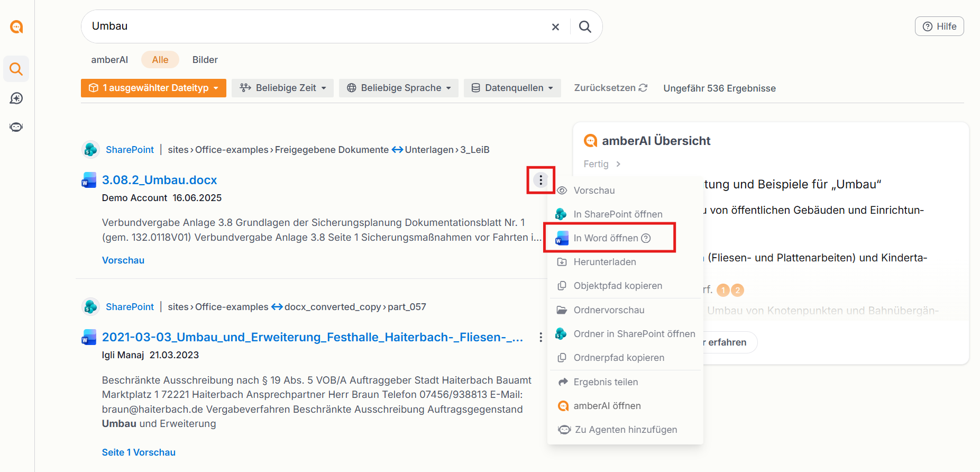Click the 3_LeiB breadcrumb segment
This screenshot has height=472, width=980.
[x=475, y=150]
